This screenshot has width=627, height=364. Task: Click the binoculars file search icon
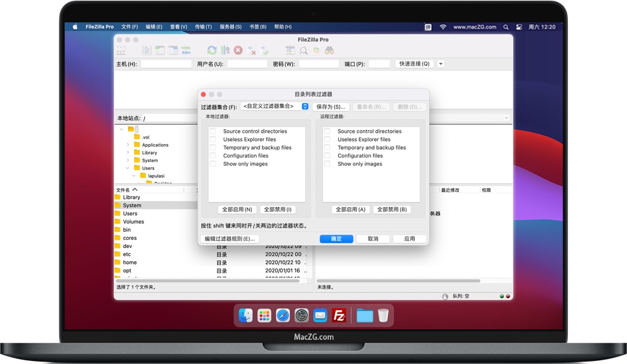tap(329, 50)
